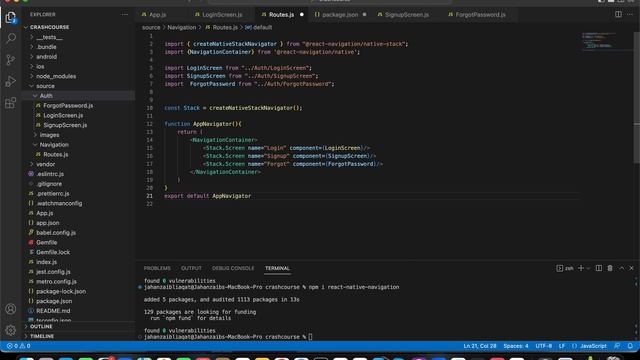Image resolution: width=640 pixels, height=360 pixels.
Task: Change encoding via UTF-8 status item
Action: click(x=543, y=346)
